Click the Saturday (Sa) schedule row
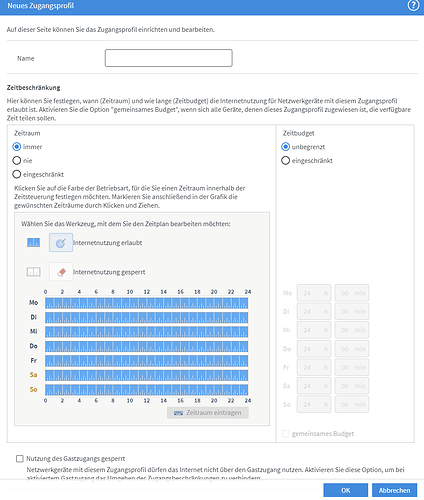 pos(147,375)
